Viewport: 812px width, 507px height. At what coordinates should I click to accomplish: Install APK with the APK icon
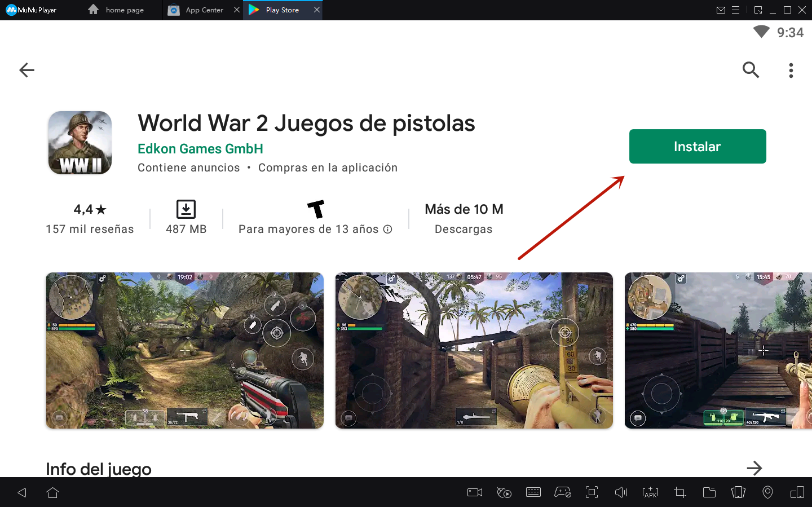click(x=650, y=493)
